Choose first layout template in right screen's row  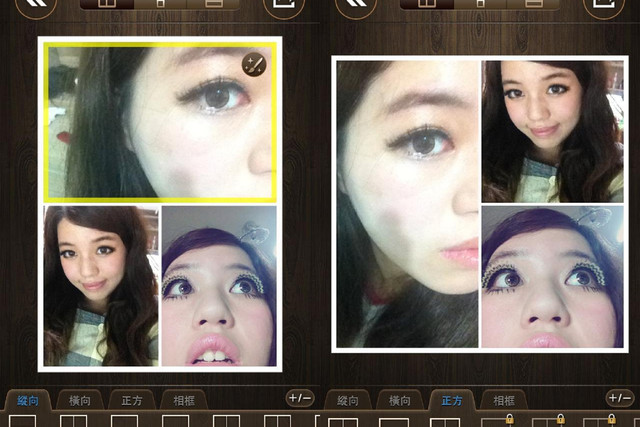coord(343,422)
